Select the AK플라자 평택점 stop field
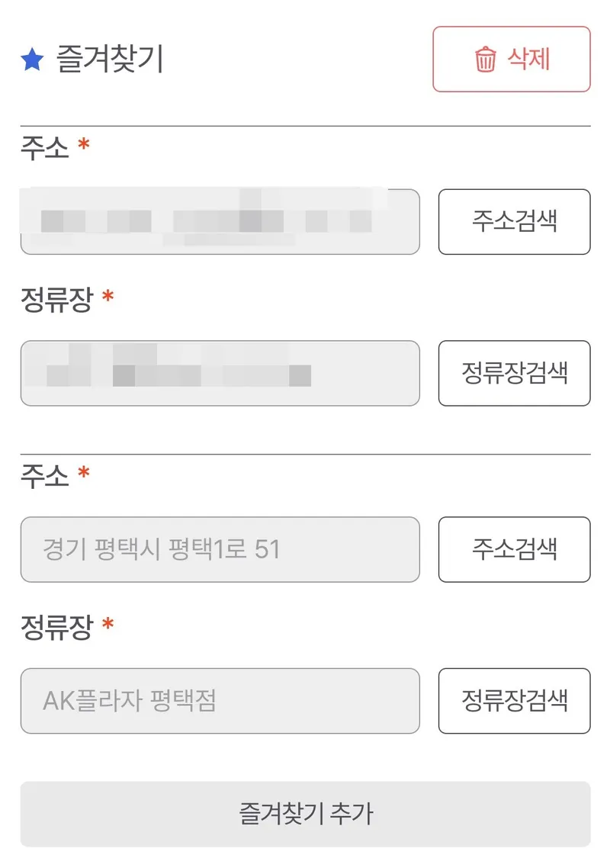The height and width of the screenshot is (868, 610). 220,701
